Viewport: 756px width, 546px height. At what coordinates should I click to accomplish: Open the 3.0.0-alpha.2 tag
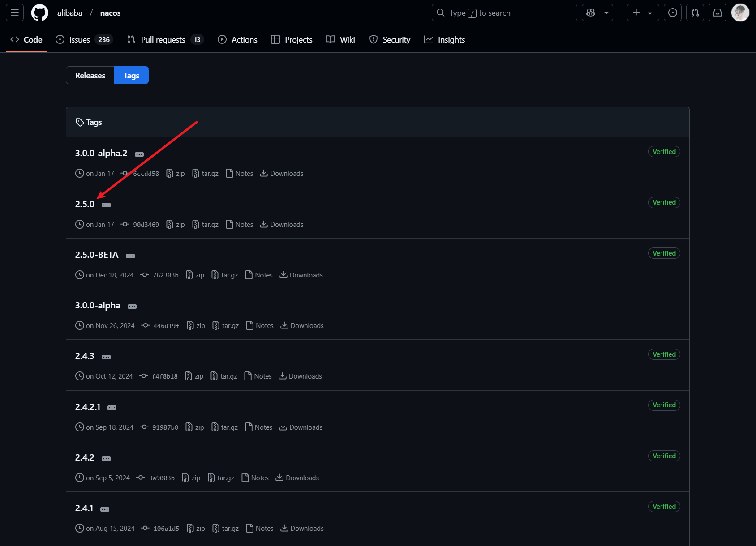pyautogui.click(x=101, y=153)
